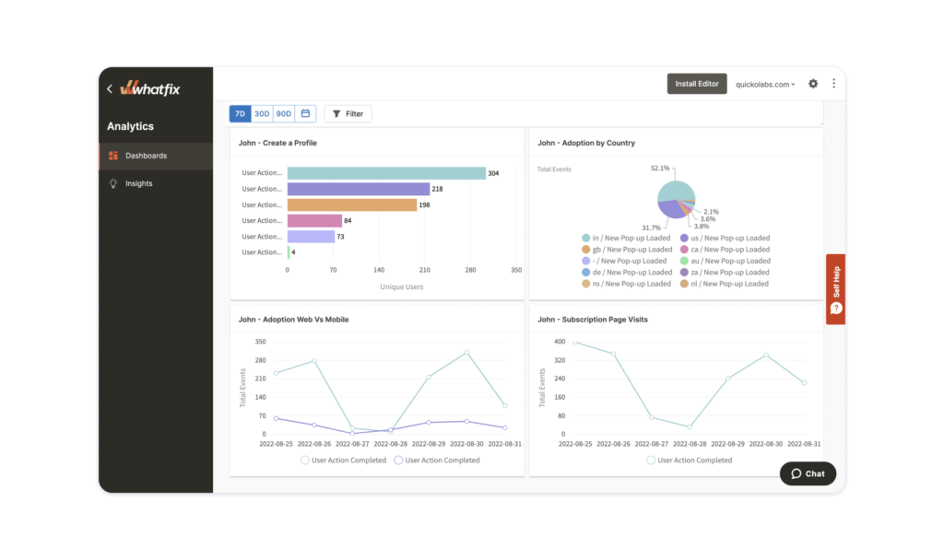Click the purple bar valued 218
The width and height of the screenshot is (944, 560).
[359, 189]
